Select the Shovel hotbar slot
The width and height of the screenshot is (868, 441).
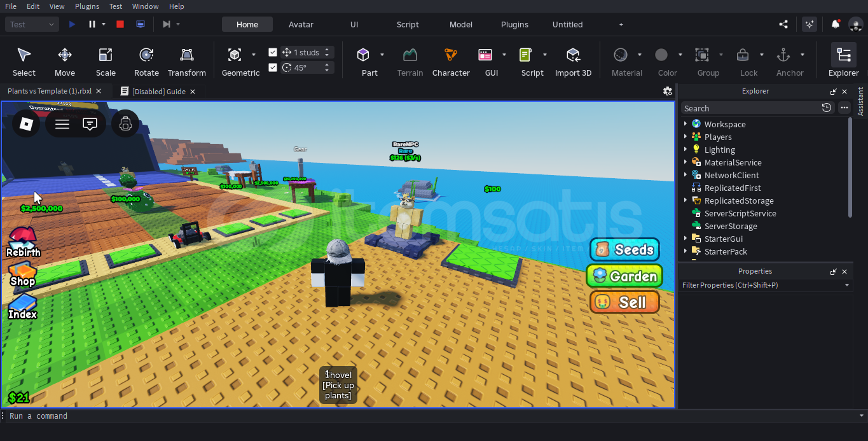338,385
